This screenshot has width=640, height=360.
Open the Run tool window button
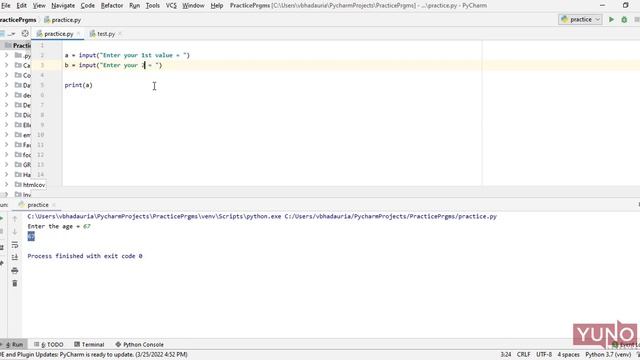coord(13,344)
